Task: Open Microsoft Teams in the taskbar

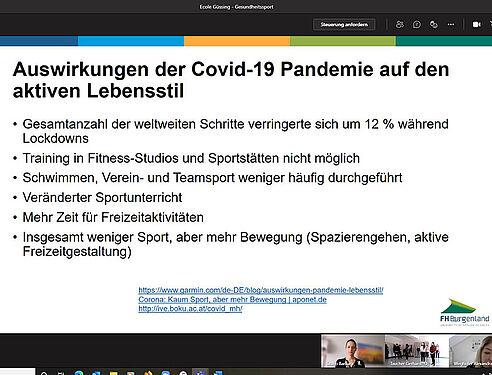Action: click(x=200, y=372)
